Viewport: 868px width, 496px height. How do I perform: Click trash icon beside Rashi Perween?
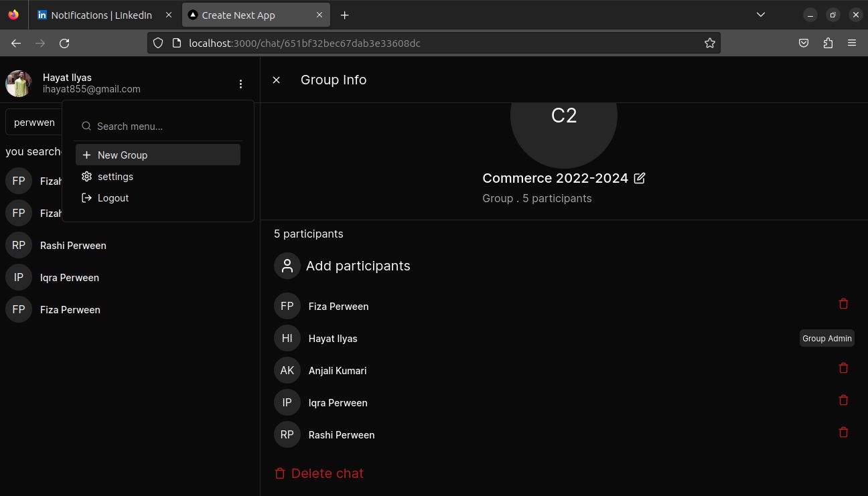tap(843, 432)
